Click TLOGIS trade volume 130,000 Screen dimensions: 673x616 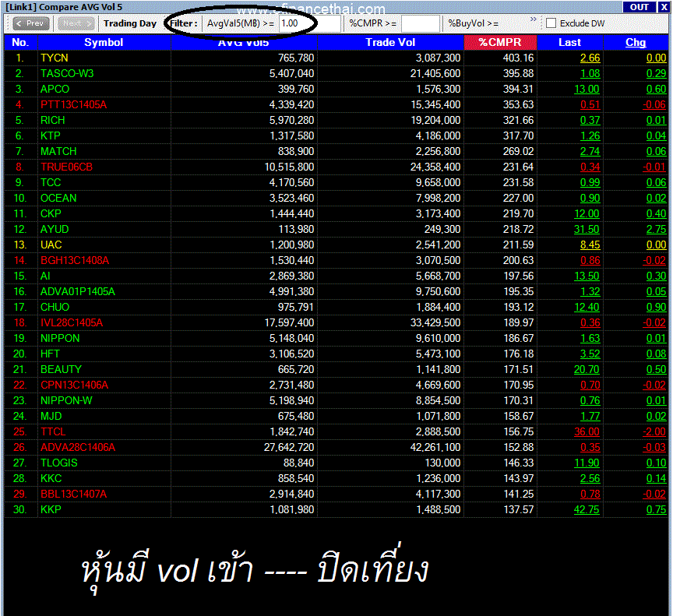pyautogui.click(x=443, y=463)
